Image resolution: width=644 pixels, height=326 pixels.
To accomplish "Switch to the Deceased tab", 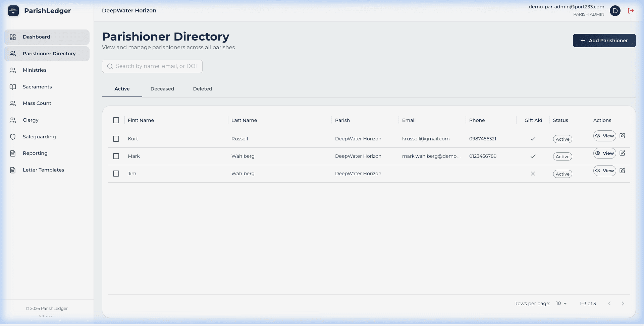I will click(x=162, y=89).
